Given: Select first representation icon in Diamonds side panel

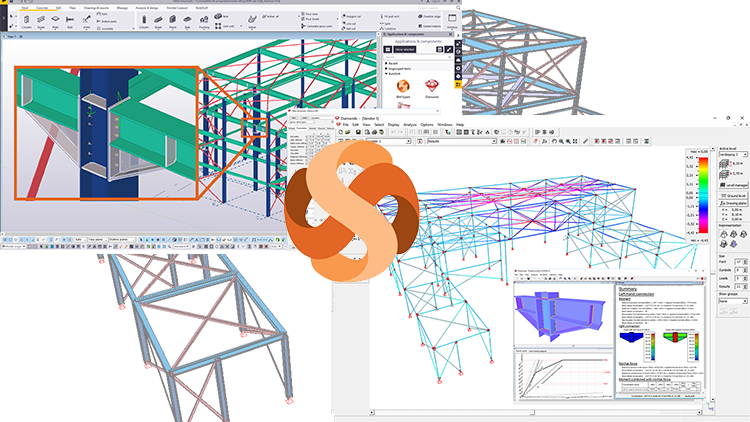Looking at the screenshot, I should (724, 234).
